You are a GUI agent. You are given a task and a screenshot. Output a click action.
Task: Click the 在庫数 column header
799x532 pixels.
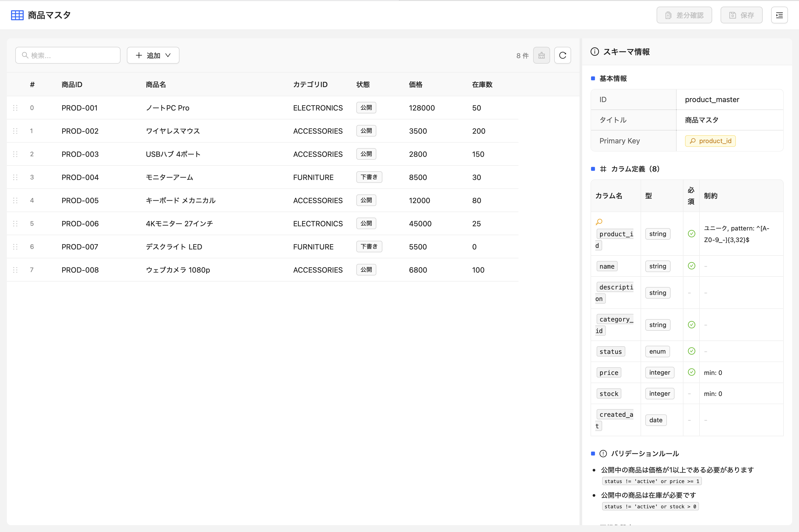coord(482,84)
